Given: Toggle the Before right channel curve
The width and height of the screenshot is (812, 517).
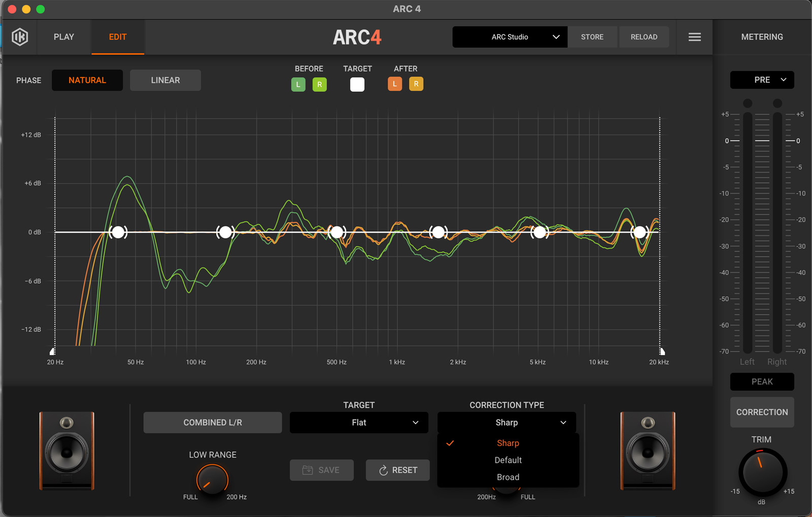Looking at the screenshot, I should (319, 84).
